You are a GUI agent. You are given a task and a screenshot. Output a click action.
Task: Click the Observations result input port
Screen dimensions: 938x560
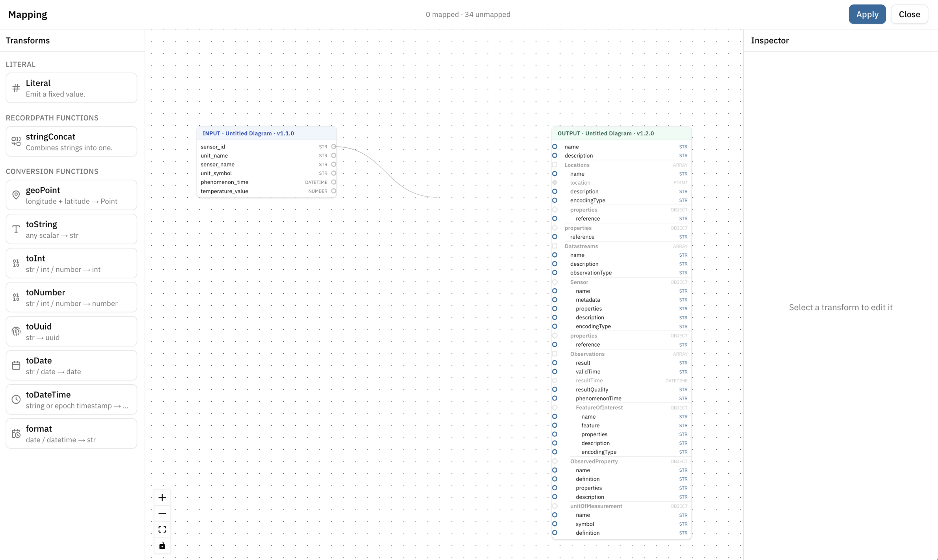[555, 363]
